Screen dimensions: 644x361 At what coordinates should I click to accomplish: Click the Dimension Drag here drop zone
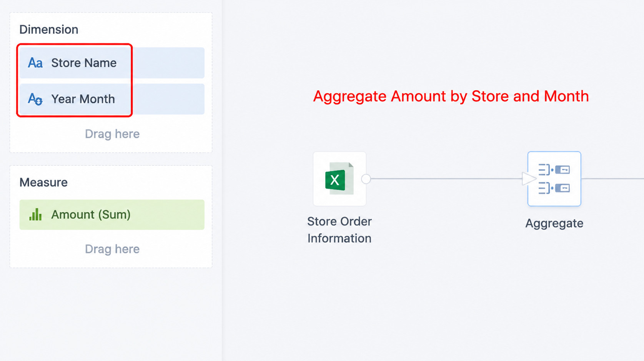pyautogui.click(x=112, y=134)
